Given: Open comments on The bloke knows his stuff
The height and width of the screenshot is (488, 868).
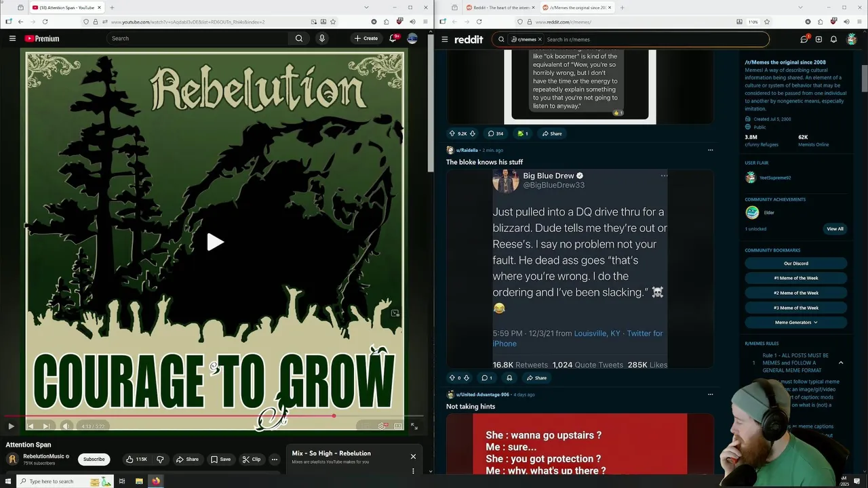Looking at the screenshot, I should point(486,378).
